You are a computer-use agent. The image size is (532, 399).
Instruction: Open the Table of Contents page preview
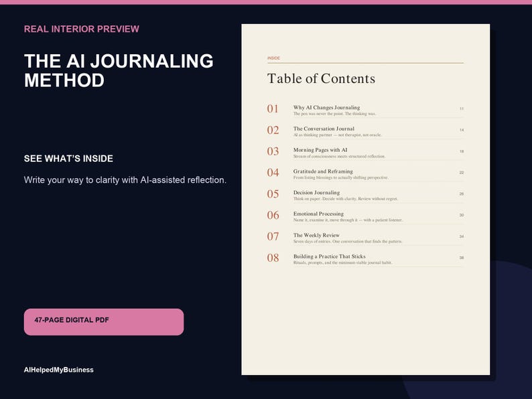pyautogui.click(x=365, y=199)
